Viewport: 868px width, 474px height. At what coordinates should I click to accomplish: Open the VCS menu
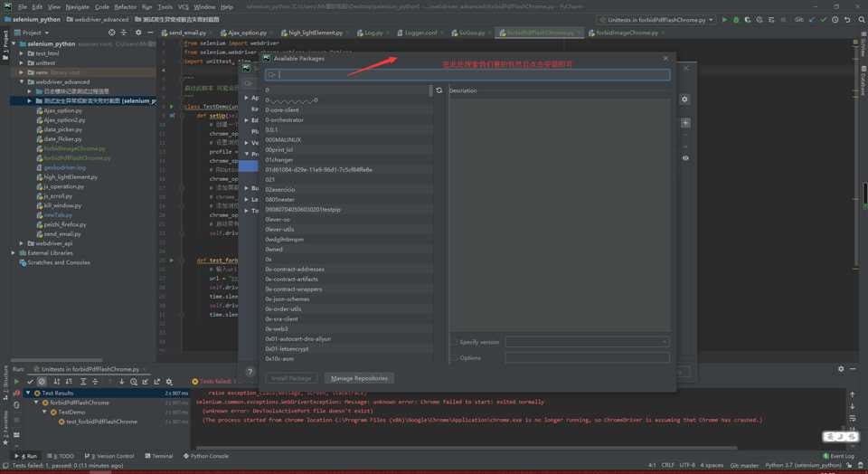click(x=183, y=6)
